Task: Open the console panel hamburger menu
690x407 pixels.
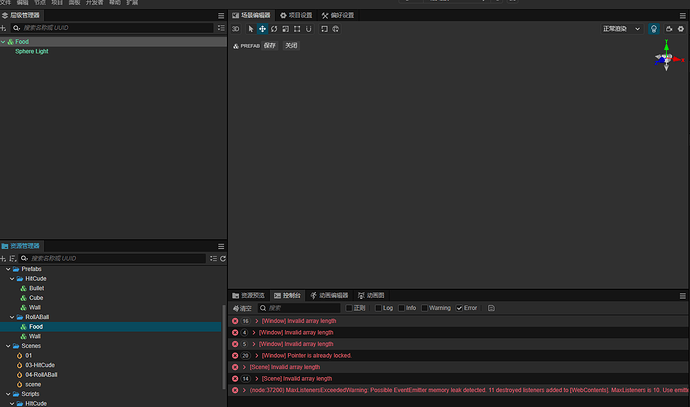Action: pos(683,296)
